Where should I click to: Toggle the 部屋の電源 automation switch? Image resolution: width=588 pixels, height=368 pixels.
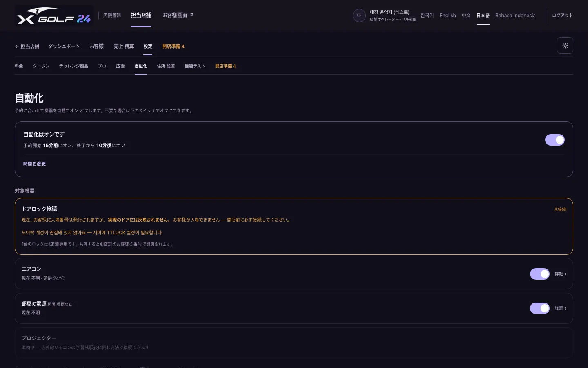(x=540, y=308)
